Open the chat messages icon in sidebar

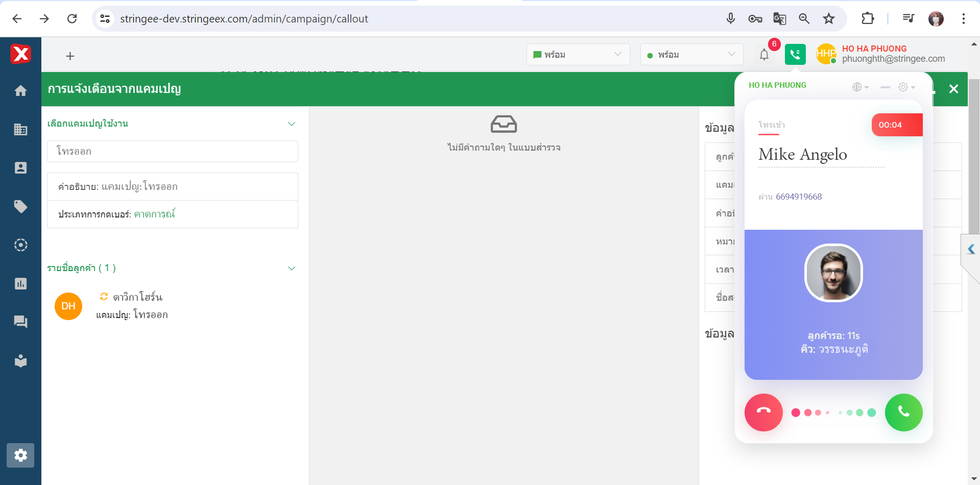(20, 322)
